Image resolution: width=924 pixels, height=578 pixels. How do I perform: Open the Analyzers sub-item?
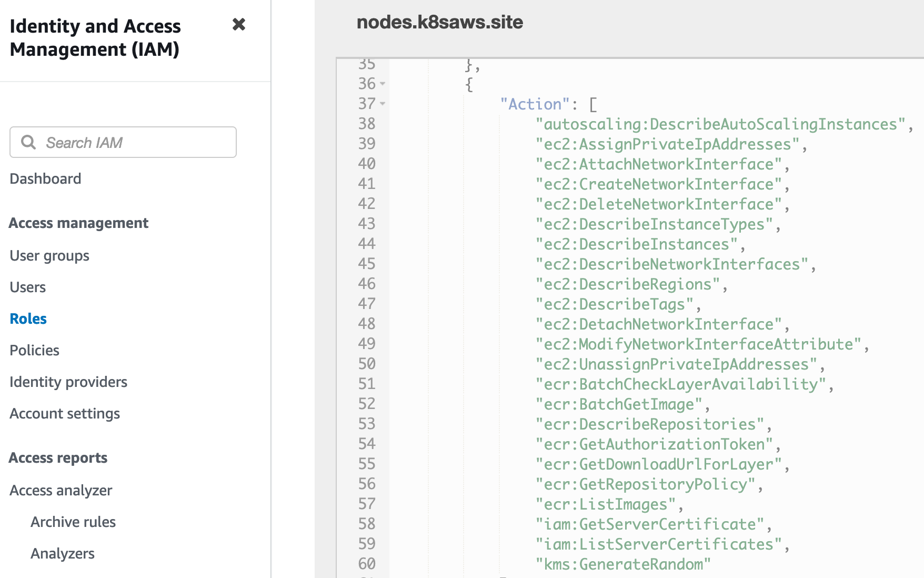[x=63, y=554]
